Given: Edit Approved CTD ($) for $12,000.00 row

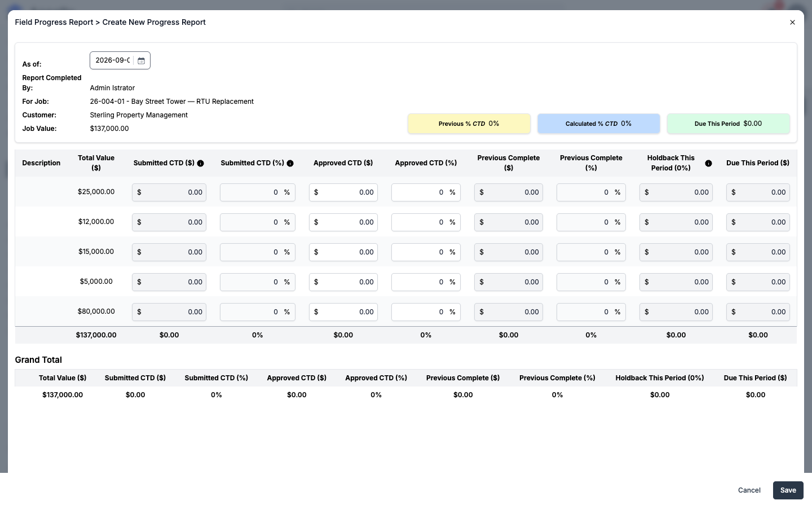Looking at the screenshot, I should (x=343, y=222).
